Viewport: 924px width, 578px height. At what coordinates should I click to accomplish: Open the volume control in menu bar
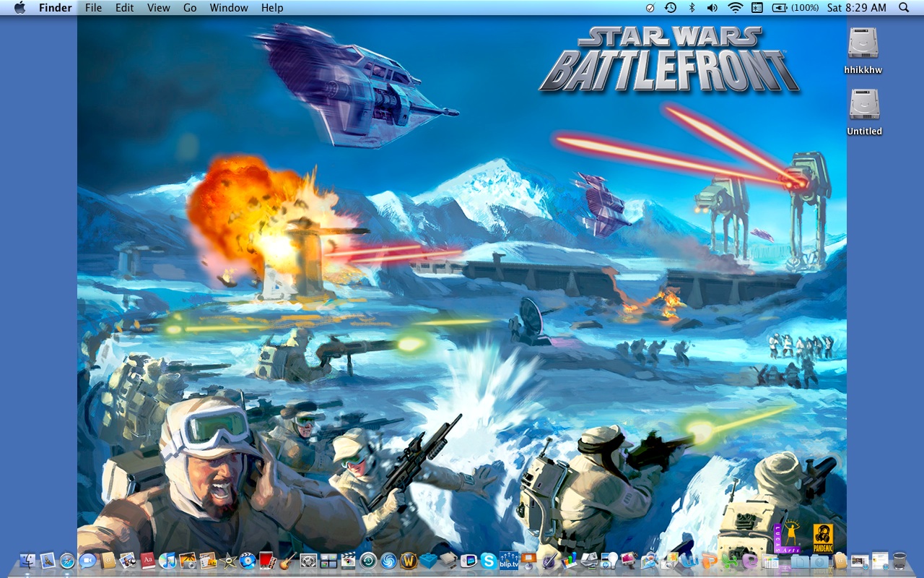tap(712, 8)
